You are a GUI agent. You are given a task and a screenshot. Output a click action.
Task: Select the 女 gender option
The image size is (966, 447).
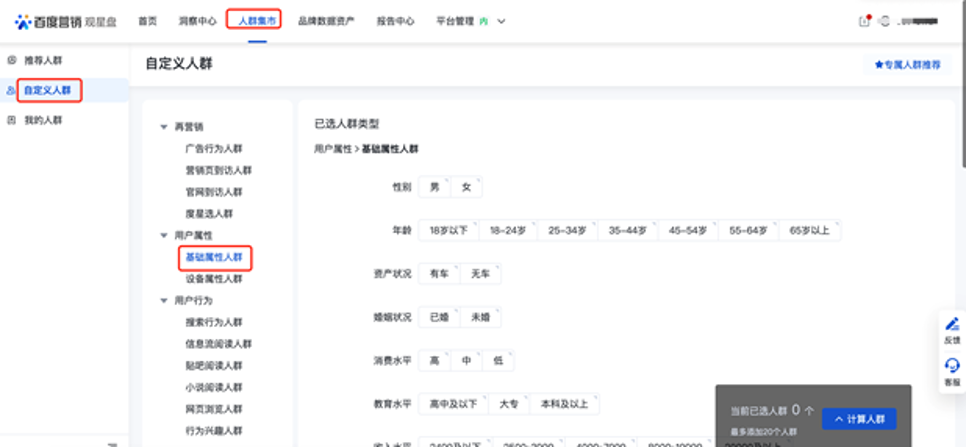pos(466,187)
